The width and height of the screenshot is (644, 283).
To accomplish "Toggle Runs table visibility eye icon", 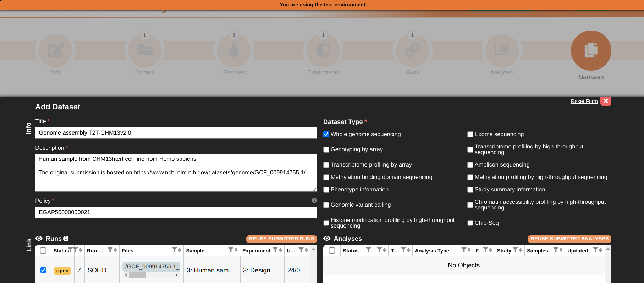I will pos(39,239).
